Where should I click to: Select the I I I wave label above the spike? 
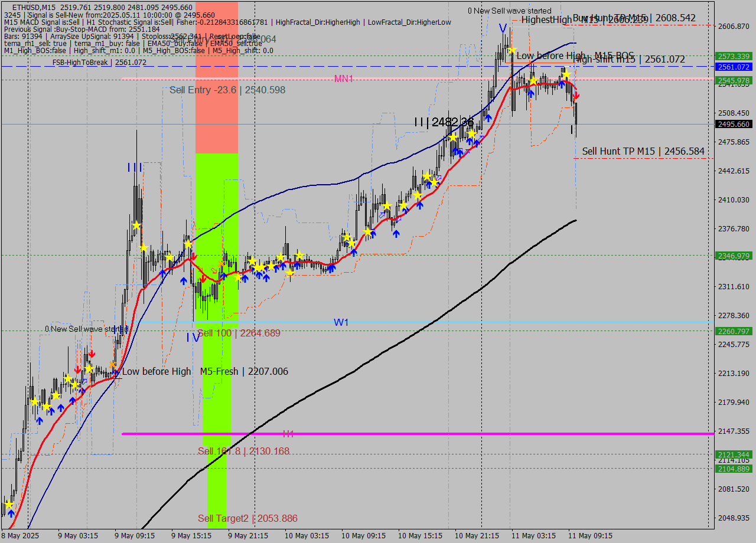point(136,168)
